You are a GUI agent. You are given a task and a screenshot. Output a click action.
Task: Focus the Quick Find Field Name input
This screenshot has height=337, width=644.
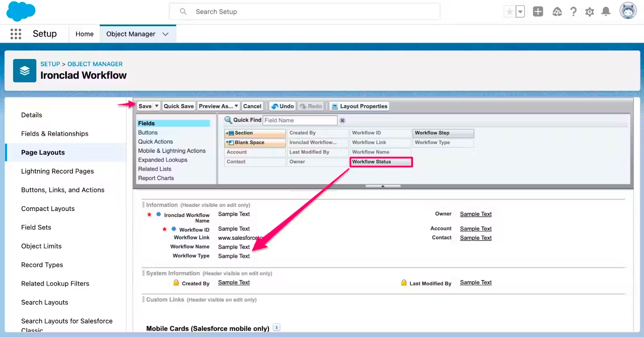coord(300,120)
